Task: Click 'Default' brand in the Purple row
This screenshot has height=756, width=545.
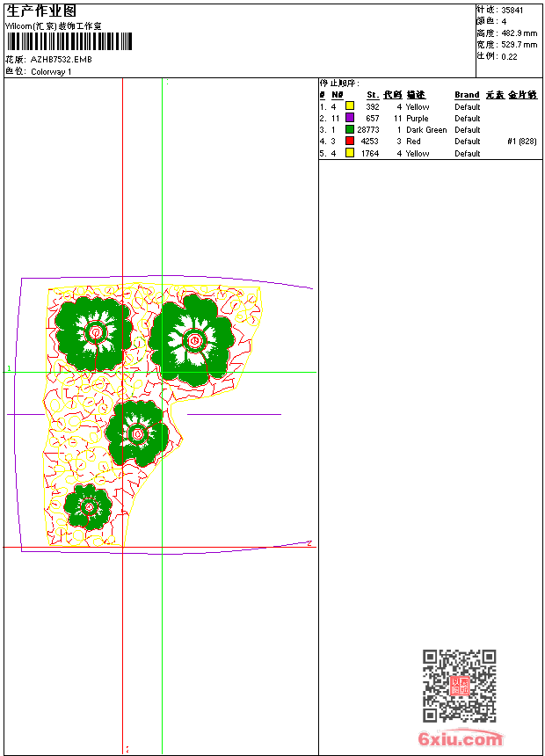Action: [x=468, y=119]
